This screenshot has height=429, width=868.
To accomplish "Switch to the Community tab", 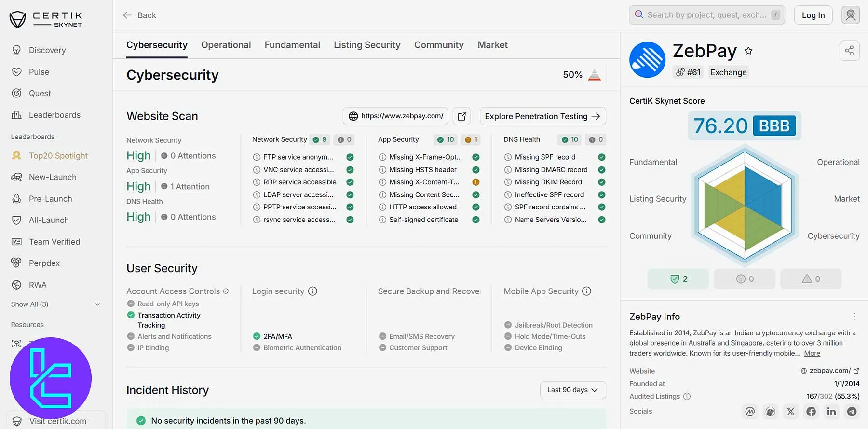I will point(439,45).
